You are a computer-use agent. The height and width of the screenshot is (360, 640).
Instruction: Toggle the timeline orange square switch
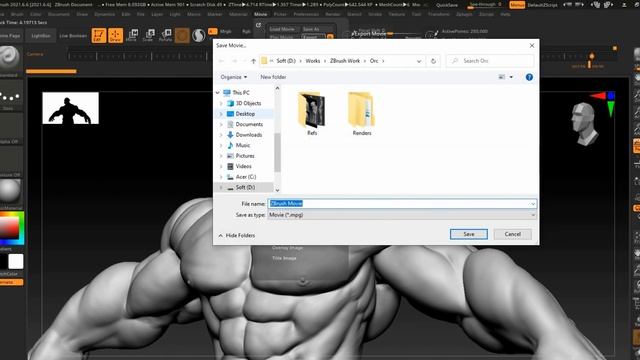coord(615,49)
